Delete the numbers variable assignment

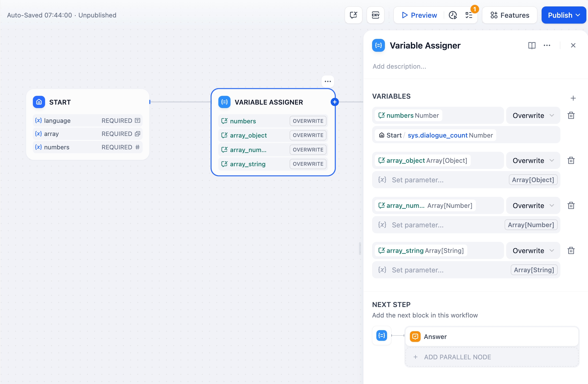(571, 116)
